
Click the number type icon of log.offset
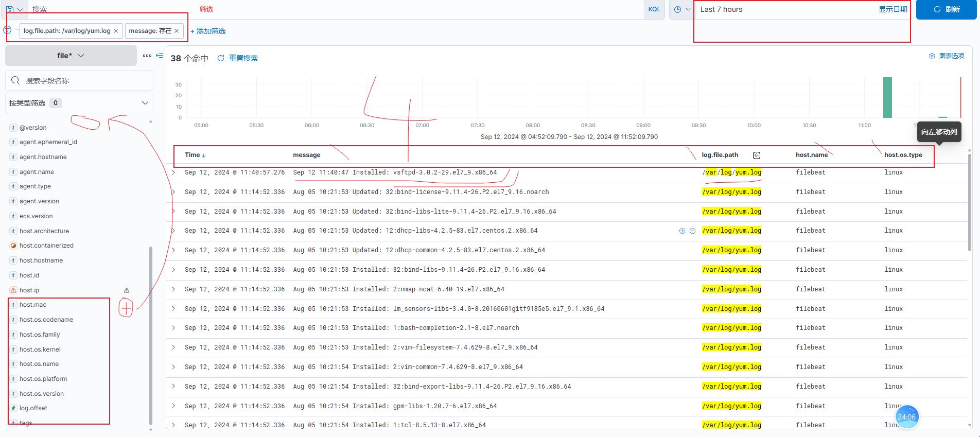tap(13, 408)
